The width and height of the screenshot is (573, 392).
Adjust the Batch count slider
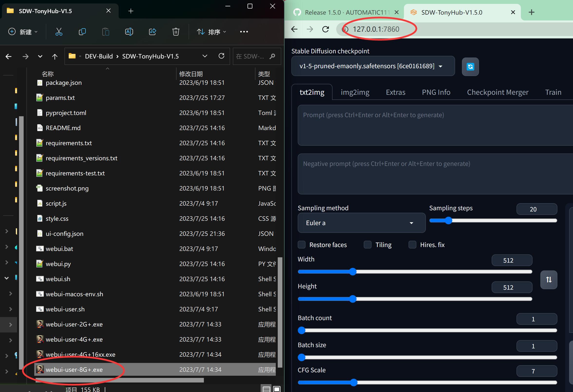pos(427,330)
